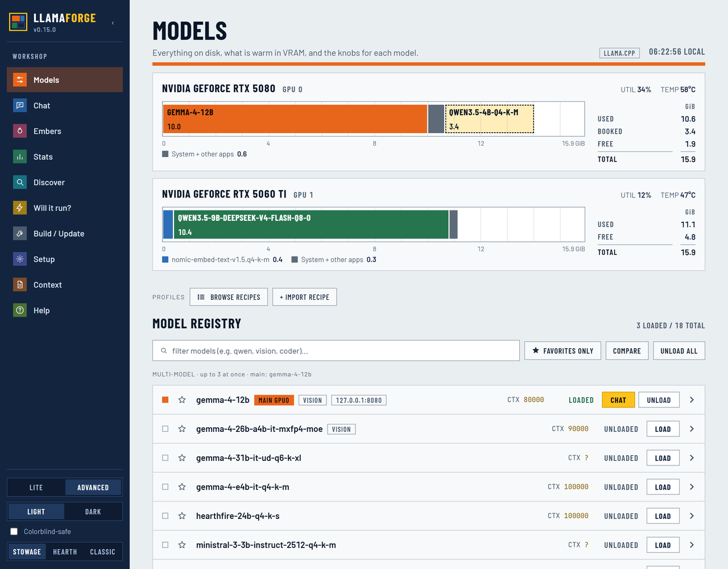The image size is (728, 569).
Task: Toggle the gemma-4-12b selection square
Action: (x=166, y=400)
